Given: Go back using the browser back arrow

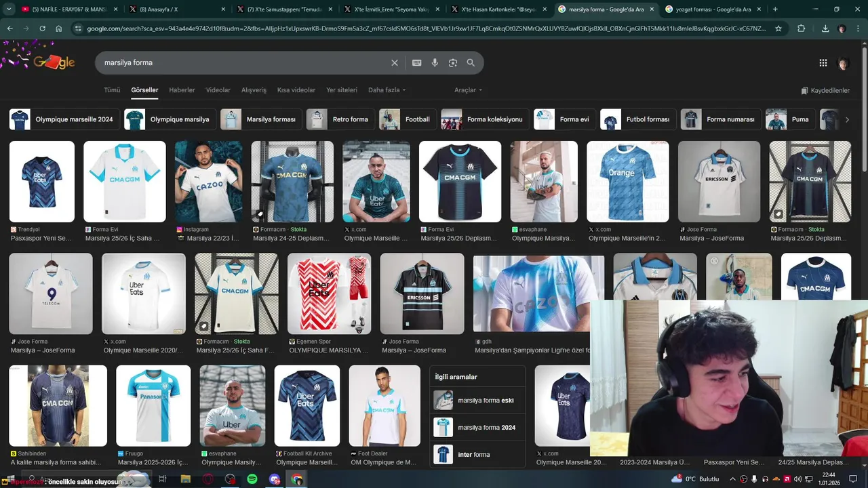Looking at the screenshot, I should click(9, 28).
